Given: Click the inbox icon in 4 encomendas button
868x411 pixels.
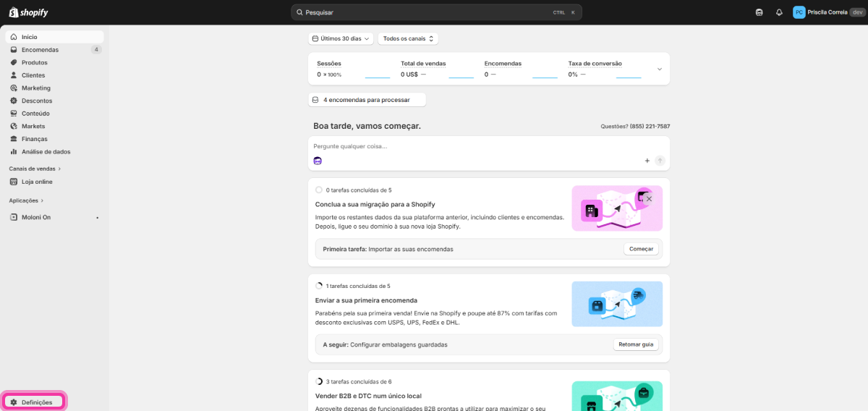Looking at the screenshot, I should click(315, 100).
